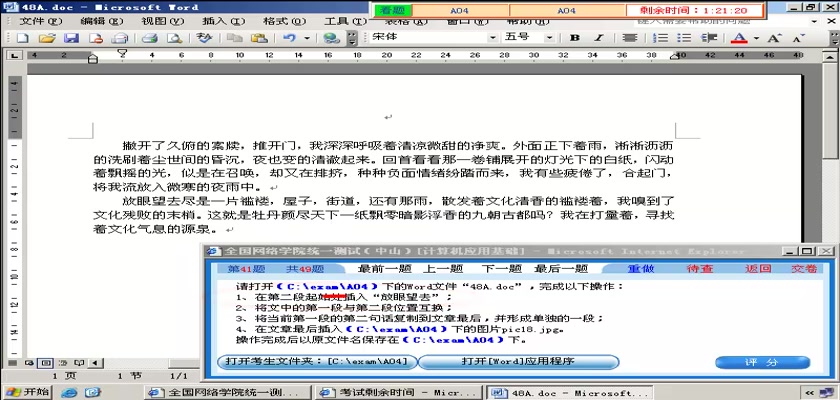The height and width of the screenshot is (400, 840).
Task: Toggle Bold formatting
Action: [x=575, y=38]
